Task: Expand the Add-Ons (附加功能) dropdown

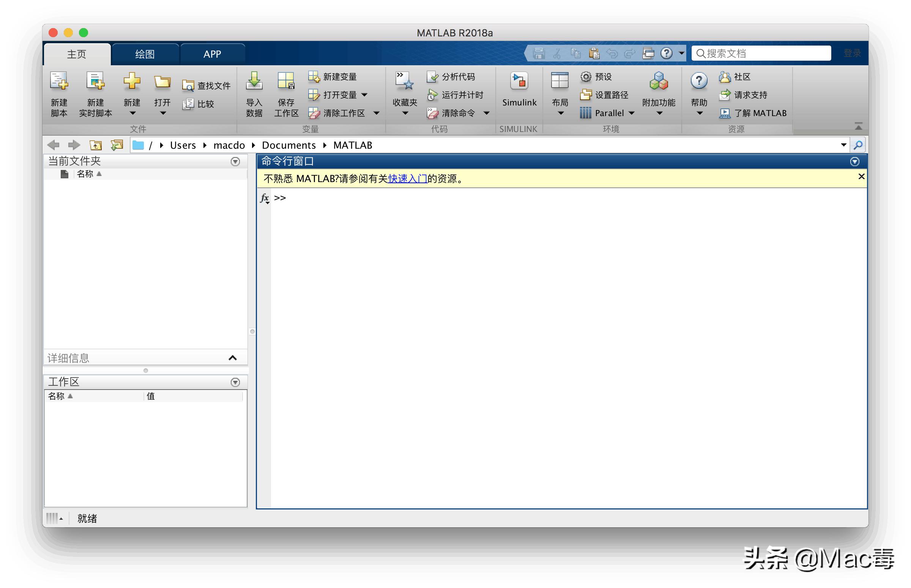Action: pyautogui.click(x=659, y=113)
